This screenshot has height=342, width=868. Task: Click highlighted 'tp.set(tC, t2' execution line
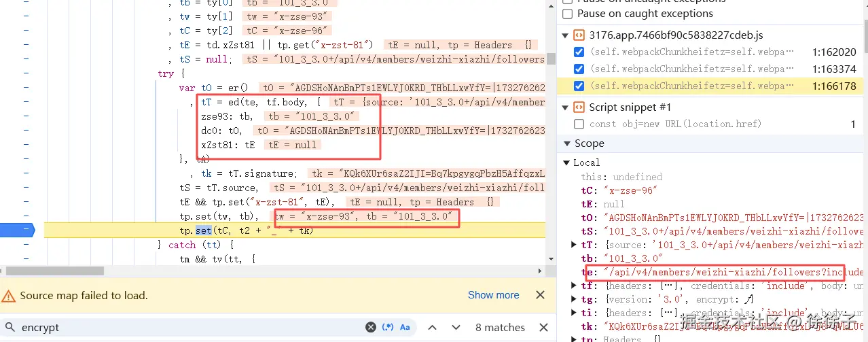pyautogui.click(x=247, y=230)
